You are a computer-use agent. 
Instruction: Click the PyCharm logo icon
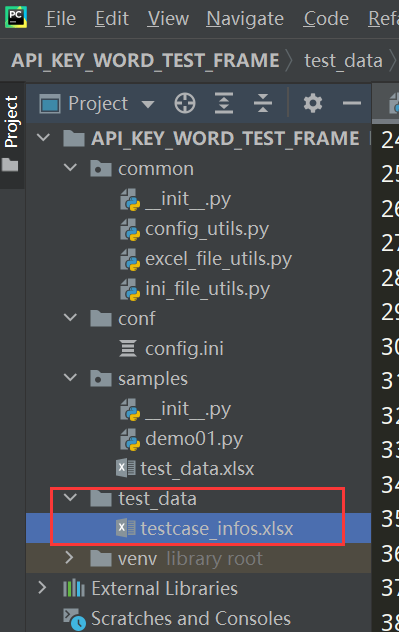[x=16, y=17]
